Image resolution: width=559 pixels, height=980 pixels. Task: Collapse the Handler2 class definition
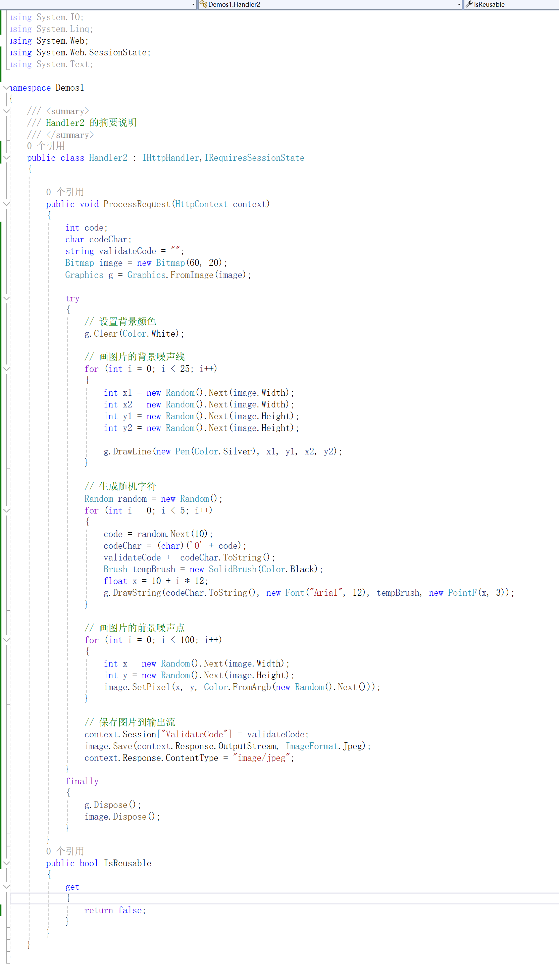(6, 158)
